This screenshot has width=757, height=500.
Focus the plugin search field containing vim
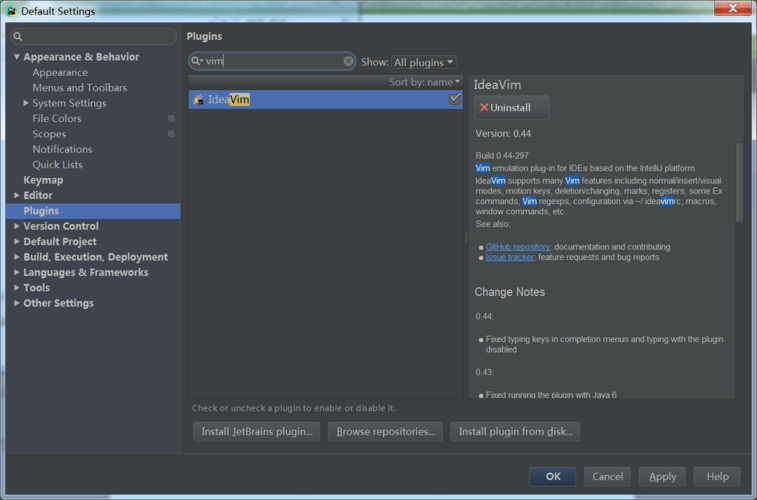click(272, 61)
